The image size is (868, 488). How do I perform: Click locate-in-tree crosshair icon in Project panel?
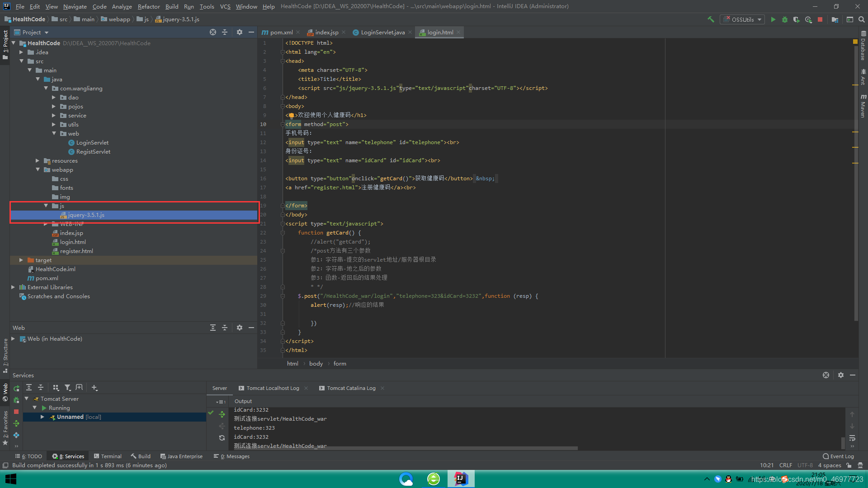[213, 32]
